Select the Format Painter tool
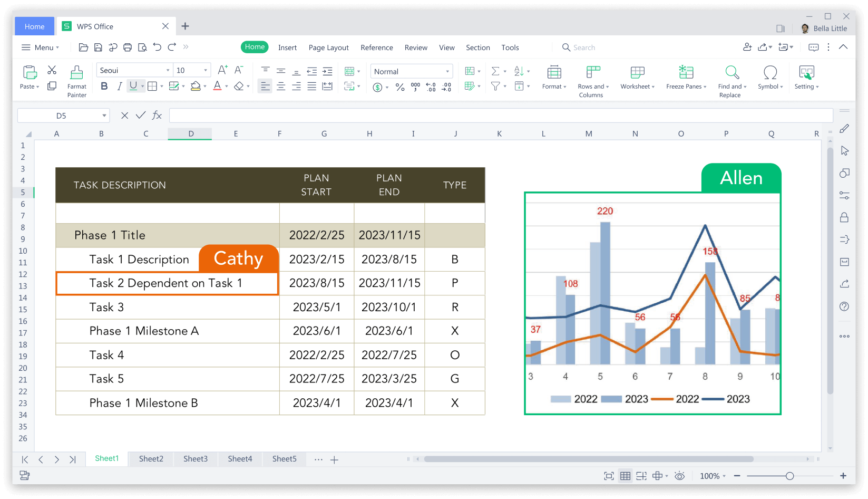 click(x=76, y=78)
